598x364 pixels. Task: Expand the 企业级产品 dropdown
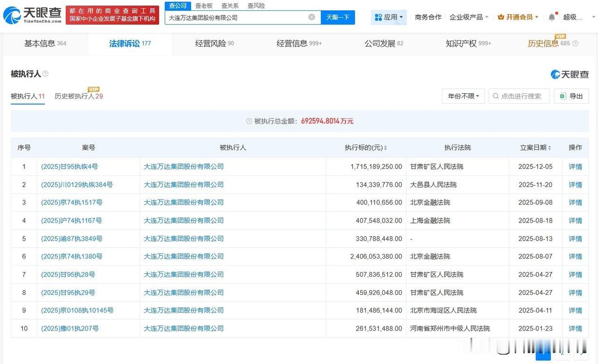[469, 17]
